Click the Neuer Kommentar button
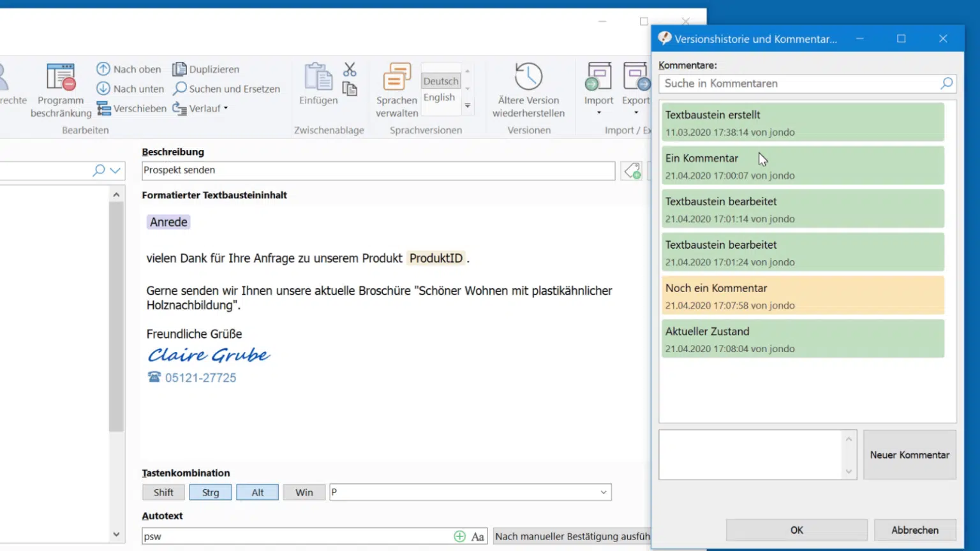Viewport: 980px width, 551px height. coord(910,455)
